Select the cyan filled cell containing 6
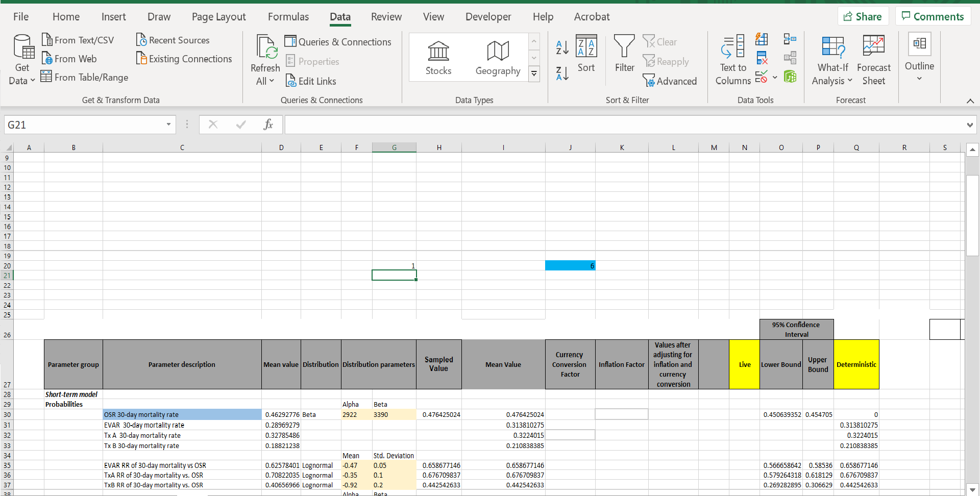 coord(570,265)
